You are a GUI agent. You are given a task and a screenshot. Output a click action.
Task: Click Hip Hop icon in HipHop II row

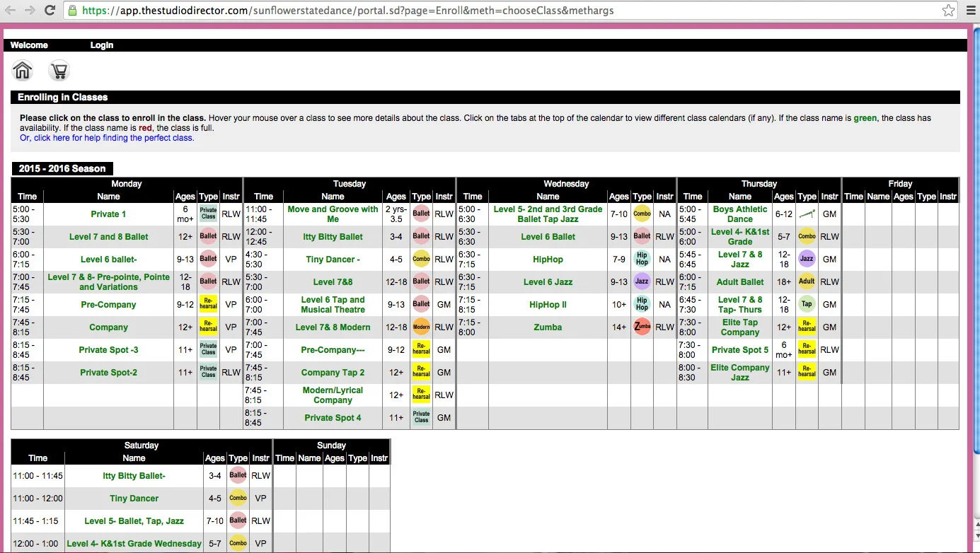coord(642,305)
